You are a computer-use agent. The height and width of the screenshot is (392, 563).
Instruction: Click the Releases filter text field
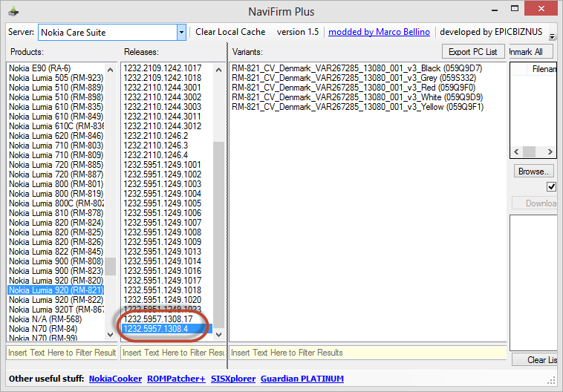pos(173,353)
